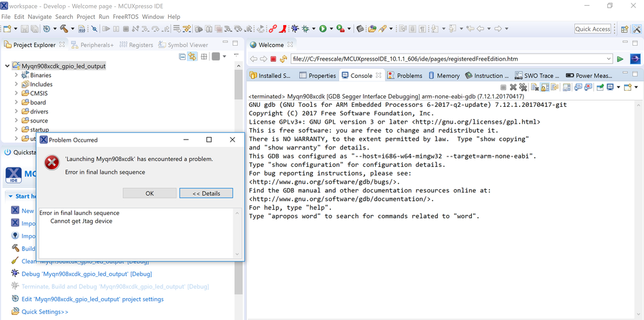Click the Quickstart panel vertical scrollbar
Viewport: 644px width, 320px height.
click(239, 279)
